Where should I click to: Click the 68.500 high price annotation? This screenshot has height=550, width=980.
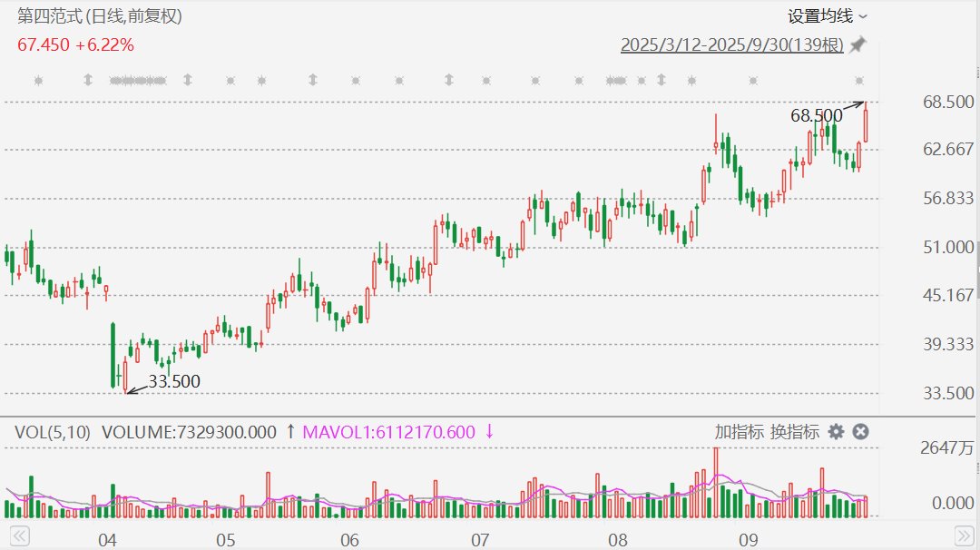pos(816,115)
